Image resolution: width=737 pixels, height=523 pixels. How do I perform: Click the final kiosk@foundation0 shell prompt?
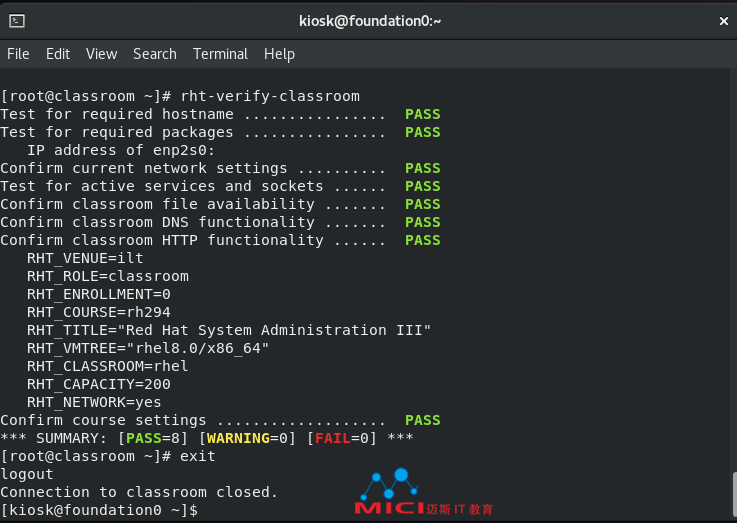click(x=99, y=510)
